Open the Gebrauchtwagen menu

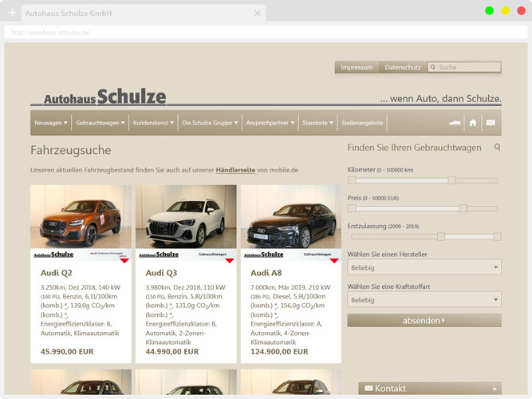coord(100,123)
